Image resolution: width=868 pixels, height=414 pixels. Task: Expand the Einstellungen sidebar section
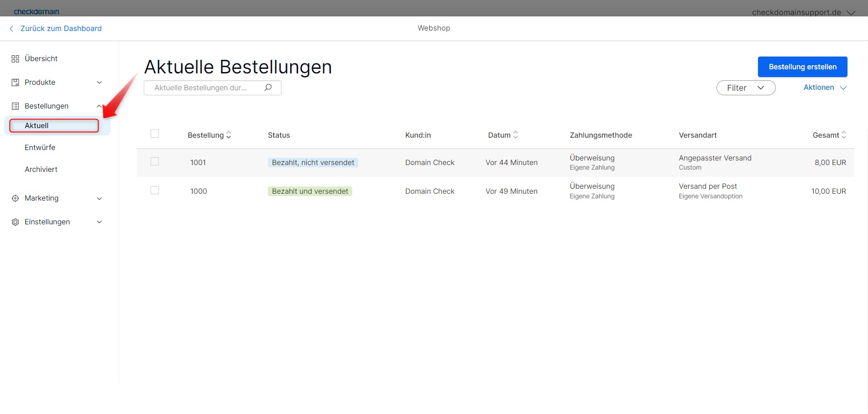(99, 222)
